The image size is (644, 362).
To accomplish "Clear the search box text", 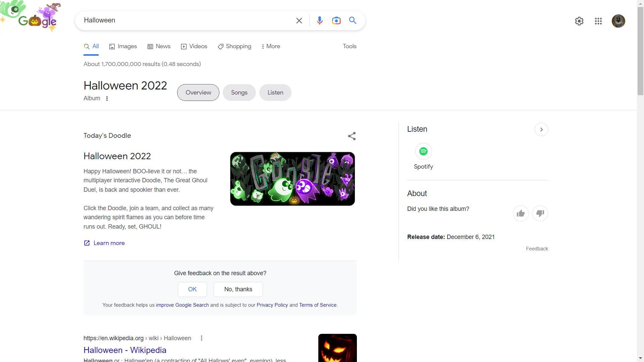I will point(299,20).
